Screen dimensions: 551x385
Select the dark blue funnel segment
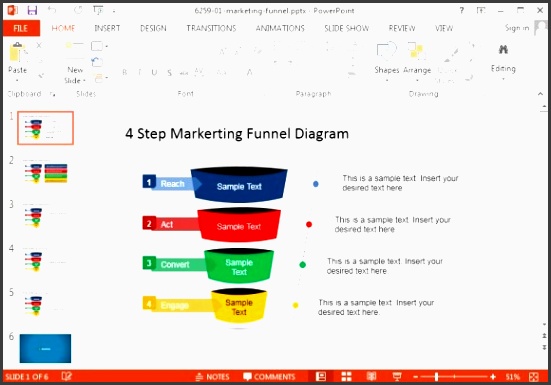pos(239,185)
